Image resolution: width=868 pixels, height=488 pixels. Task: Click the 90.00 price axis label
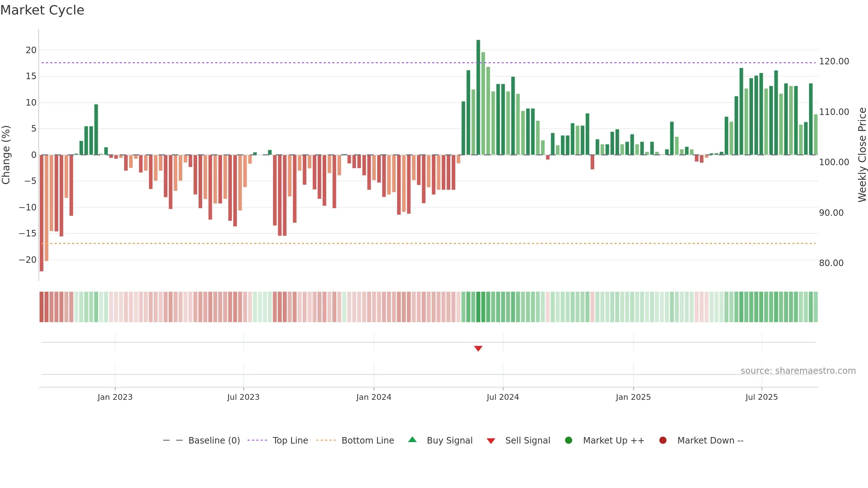pyautogui.click(x=831, y=213)
